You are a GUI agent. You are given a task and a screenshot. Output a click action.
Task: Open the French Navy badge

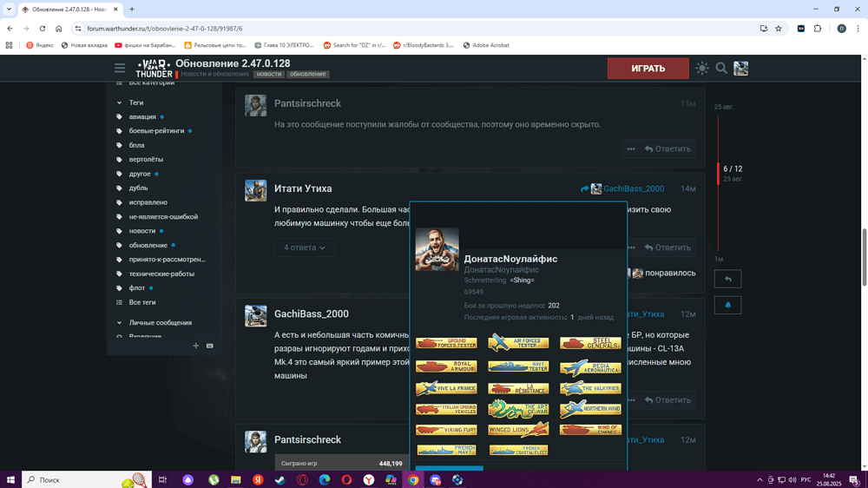click(x=446, y=450)
